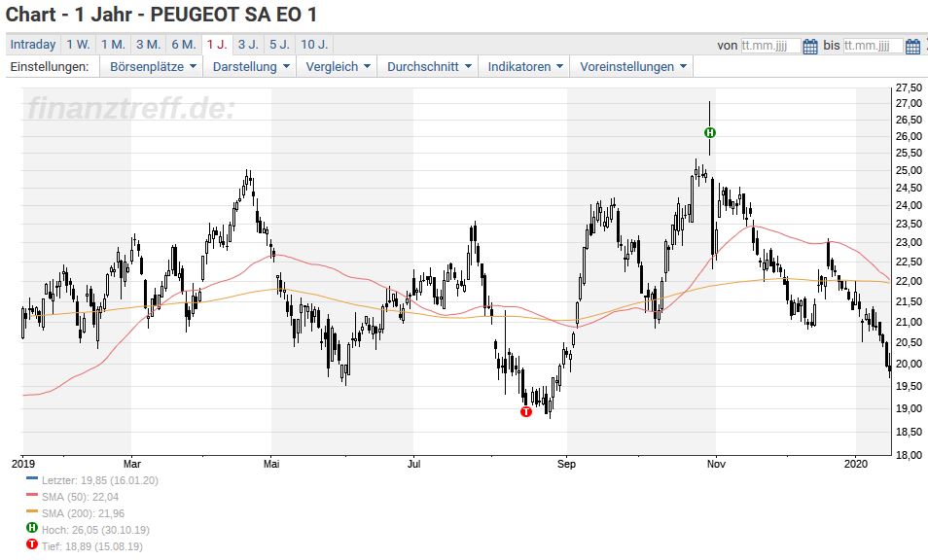Switch chart to 1 W. range
Screen dimensions: 928x560
coord(78,45)
